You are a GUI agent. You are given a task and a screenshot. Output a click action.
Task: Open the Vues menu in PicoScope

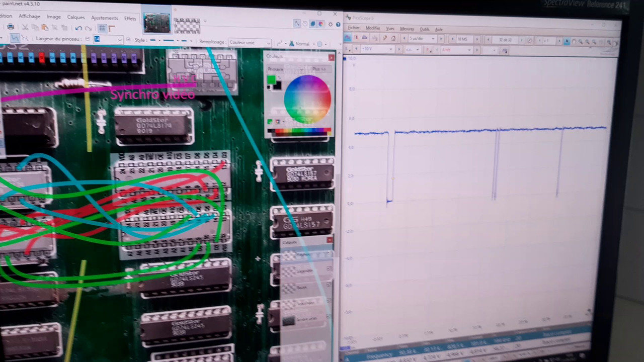pyautogui.click(x=390, y=29)
